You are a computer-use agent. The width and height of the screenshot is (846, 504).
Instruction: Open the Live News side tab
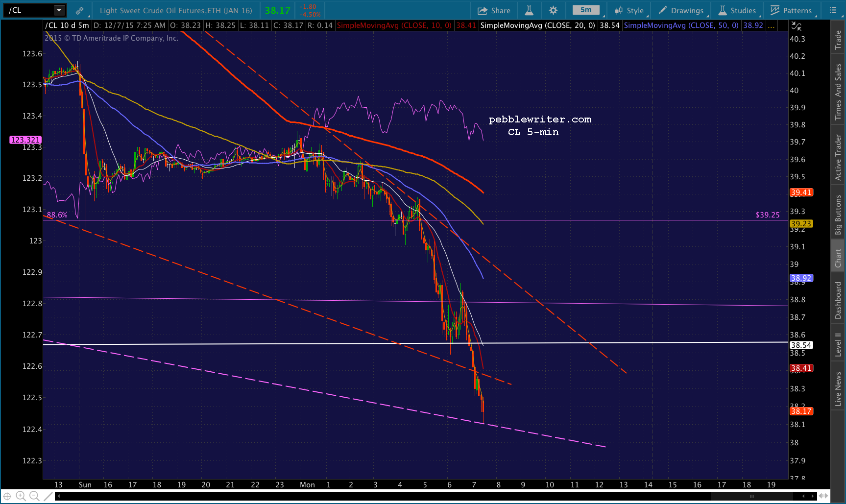pyautogui.click(x=838, y=389)
